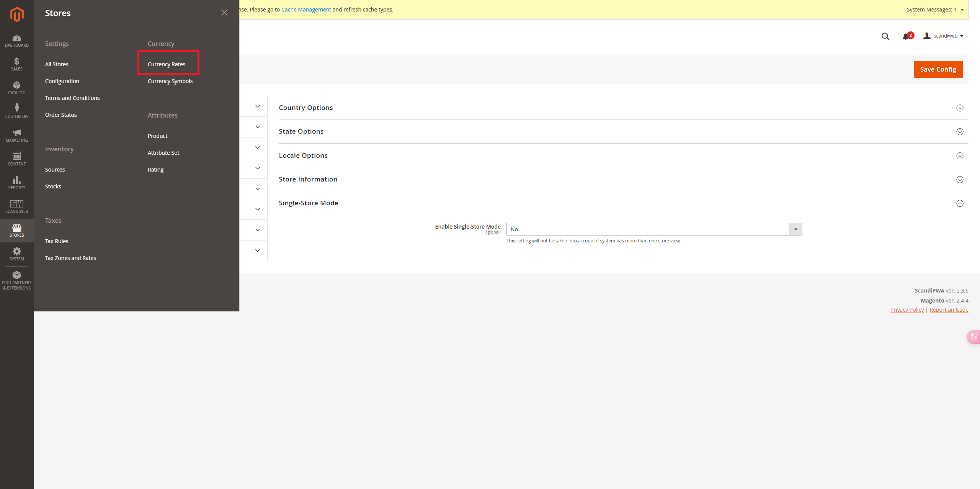Open the Enable Single-Store Mode dropdown
This screenshot has height=489, width=980.
654,229
